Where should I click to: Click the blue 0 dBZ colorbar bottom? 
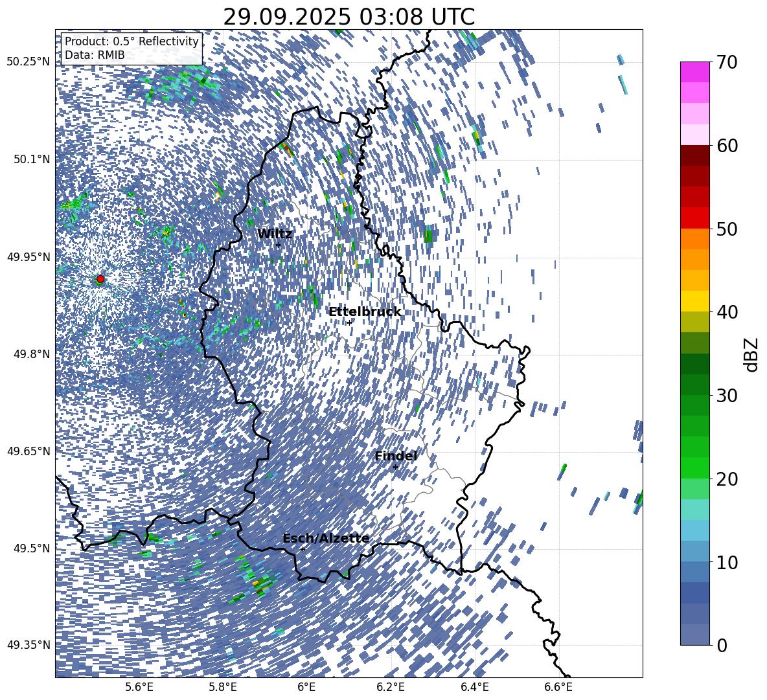click(x=694, y=635)
